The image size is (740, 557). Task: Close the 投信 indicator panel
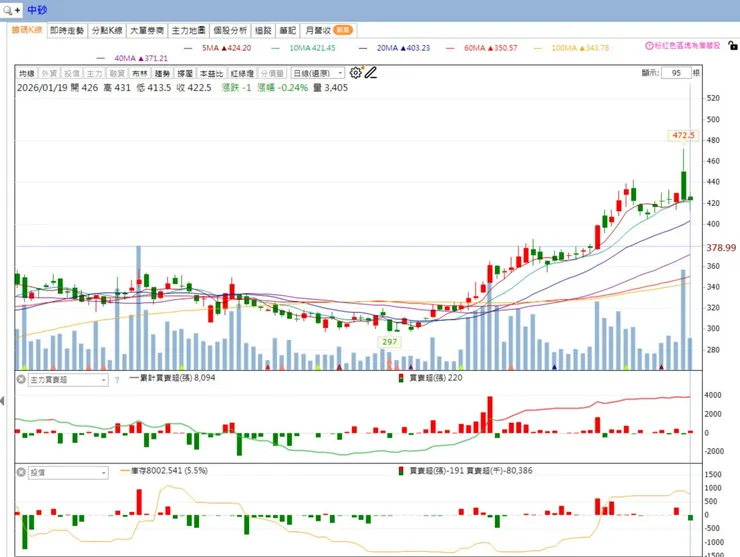21,472
